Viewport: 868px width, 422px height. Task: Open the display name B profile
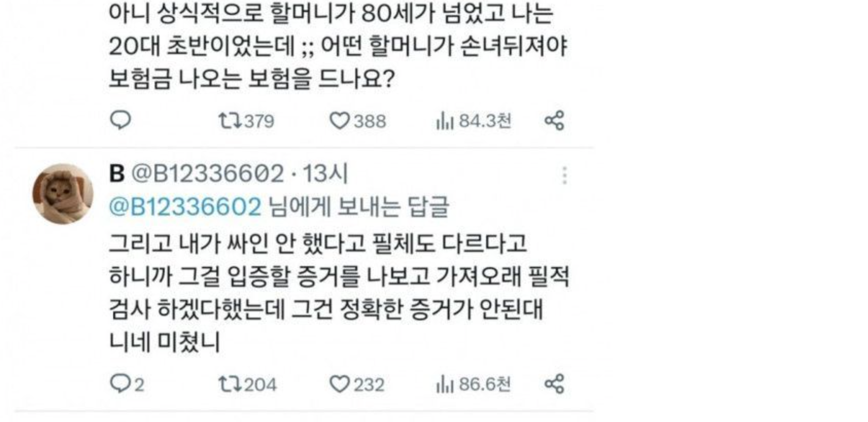coord(117,173)
